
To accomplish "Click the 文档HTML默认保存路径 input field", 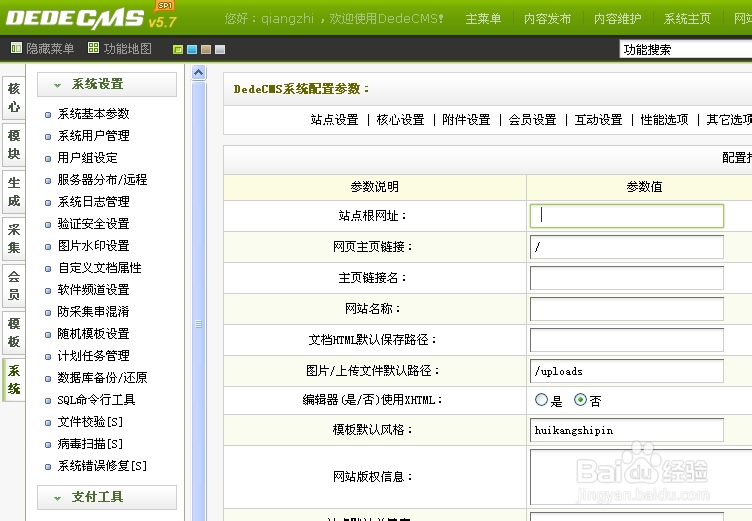I will tap(627, 340).
